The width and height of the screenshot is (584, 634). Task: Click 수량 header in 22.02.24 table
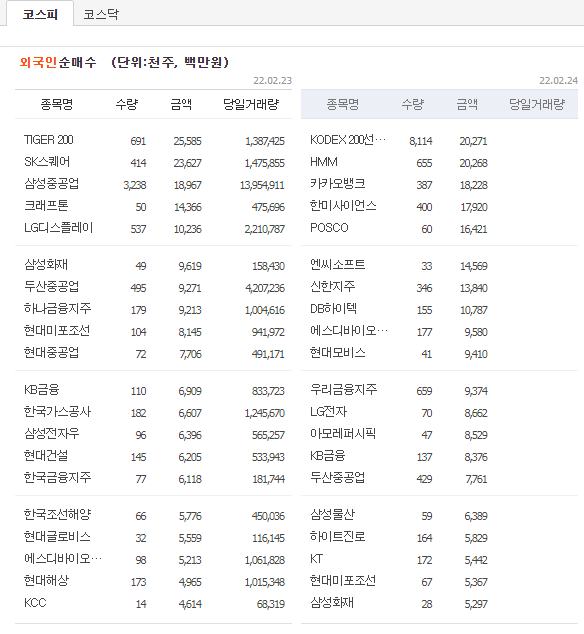[413, 104]
